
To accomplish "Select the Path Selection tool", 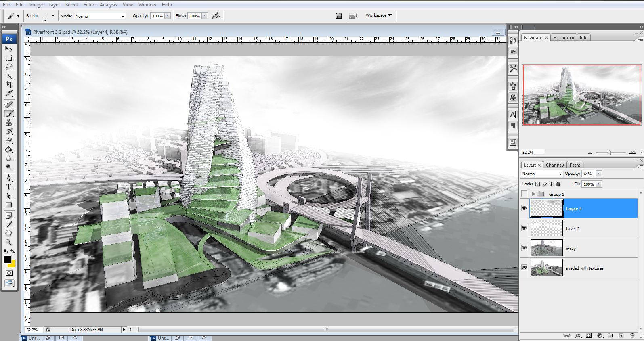I will point(9,196).
